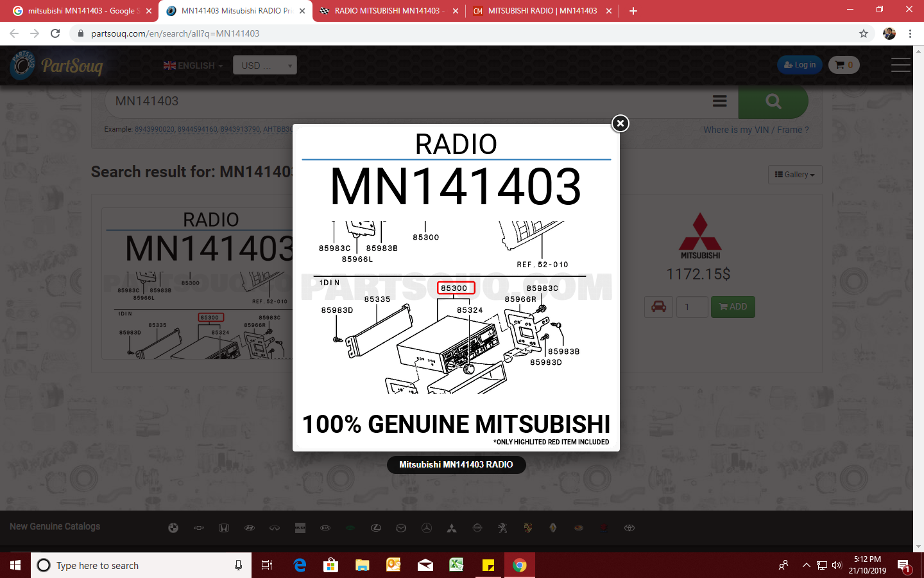Screen dimensions: 924x578
Task: Open the Renault catalog logo
Action: tap(553, 528)
